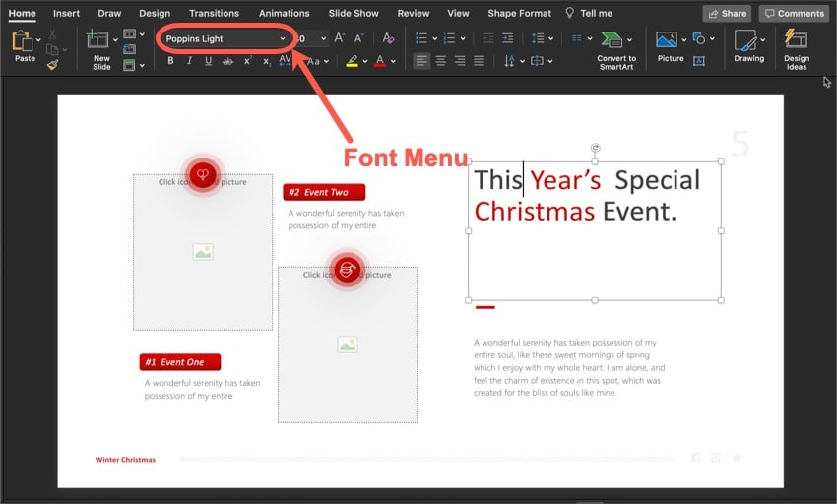Click the red font color swatch
Screen dimensions: 837x504
coord(379,61)
